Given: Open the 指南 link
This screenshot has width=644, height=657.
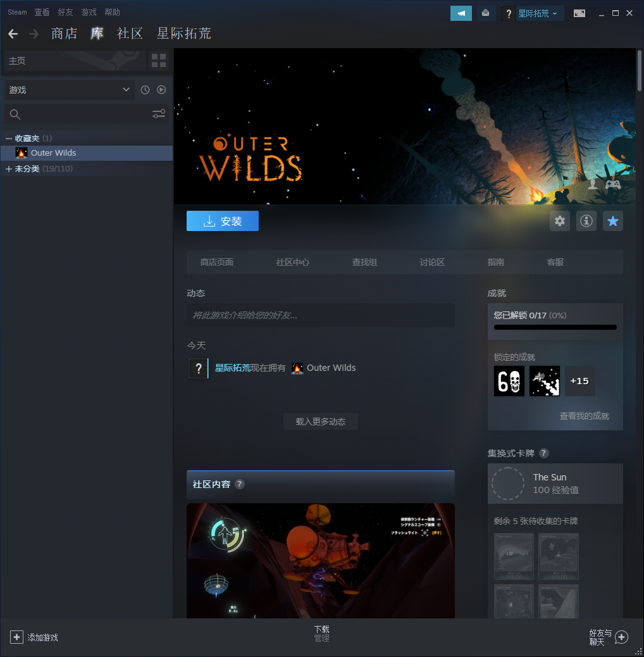Looking at the screenshot, I should pos(496,262).
